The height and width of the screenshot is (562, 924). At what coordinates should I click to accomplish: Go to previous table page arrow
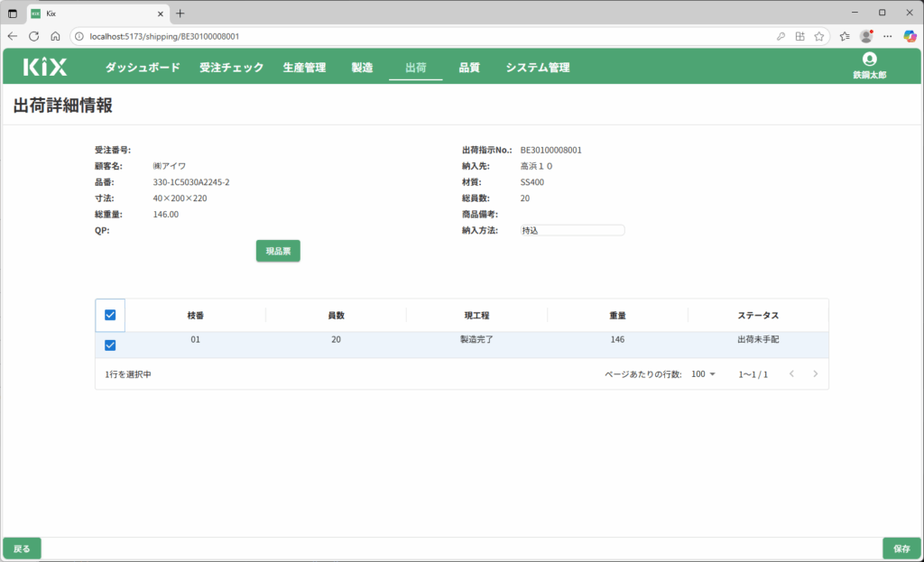791,373
